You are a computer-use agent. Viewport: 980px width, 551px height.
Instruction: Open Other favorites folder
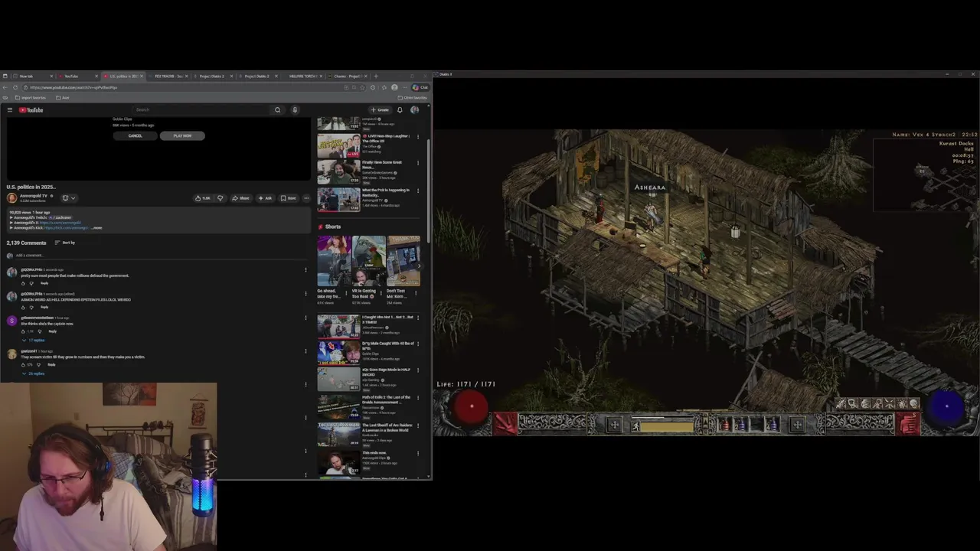(412, 98)
